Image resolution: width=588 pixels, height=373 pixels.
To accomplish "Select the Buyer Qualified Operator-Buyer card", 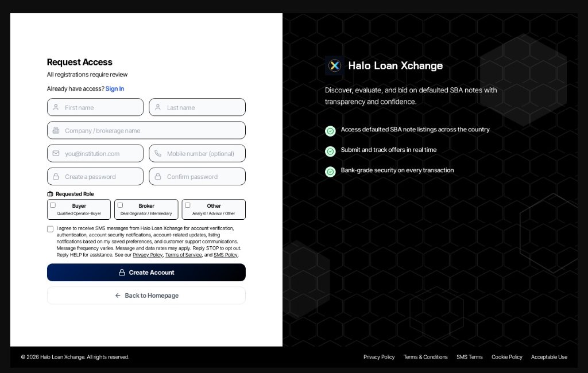I will (79, 209).
